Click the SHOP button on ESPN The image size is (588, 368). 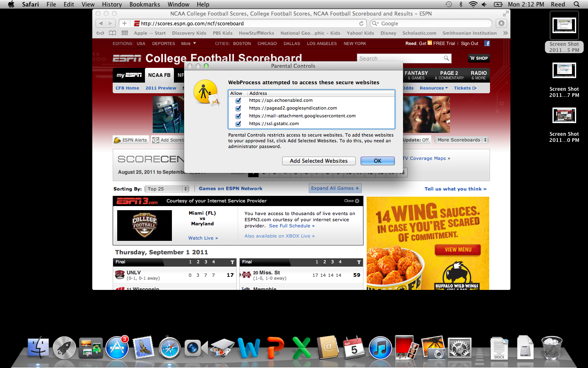[479, 58]
